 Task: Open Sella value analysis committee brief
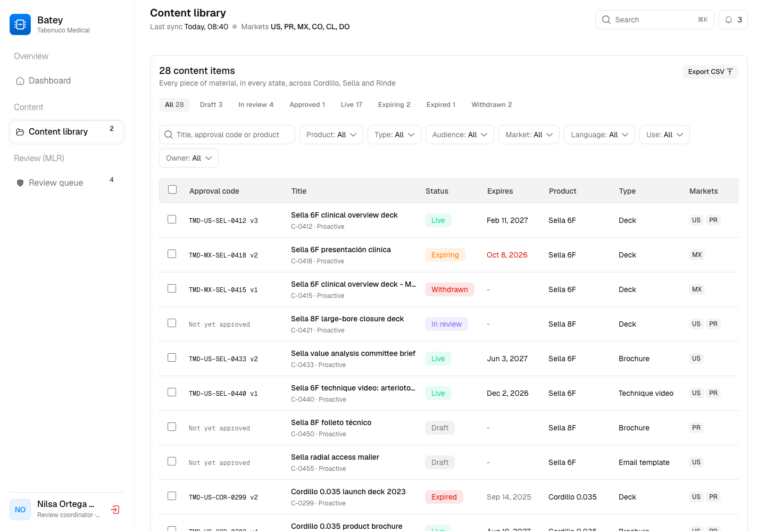pyautogui.click(x=353, y=353)
